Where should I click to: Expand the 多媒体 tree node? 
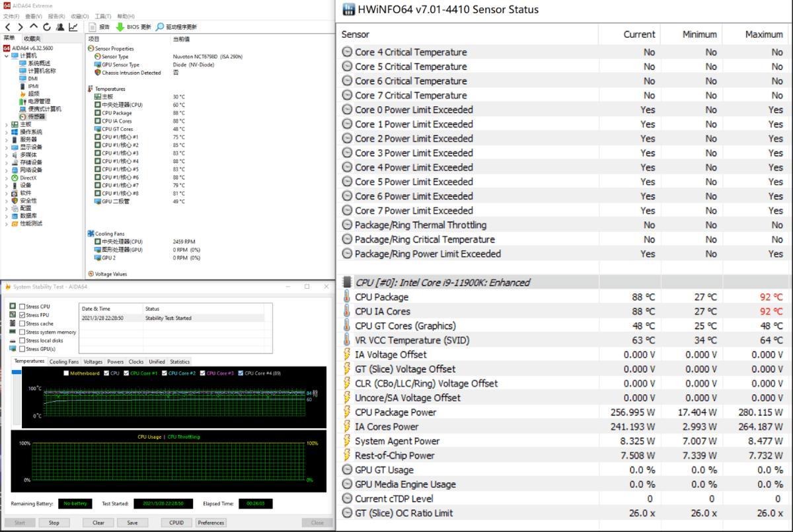tap(6, 155)
